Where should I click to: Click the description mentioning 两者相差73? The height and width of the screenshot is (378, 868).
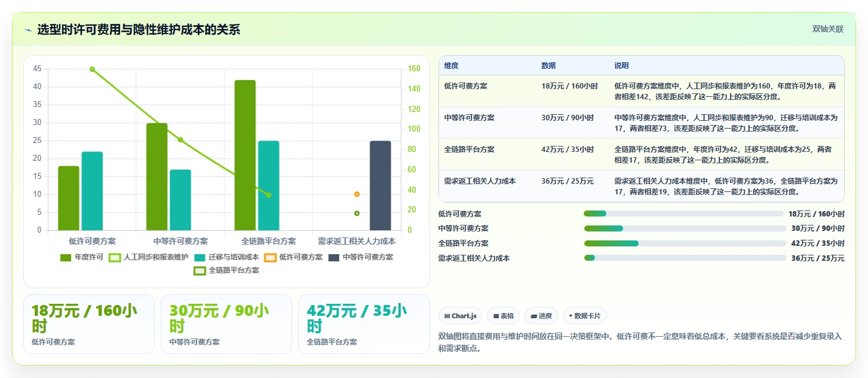coord(726,123)
